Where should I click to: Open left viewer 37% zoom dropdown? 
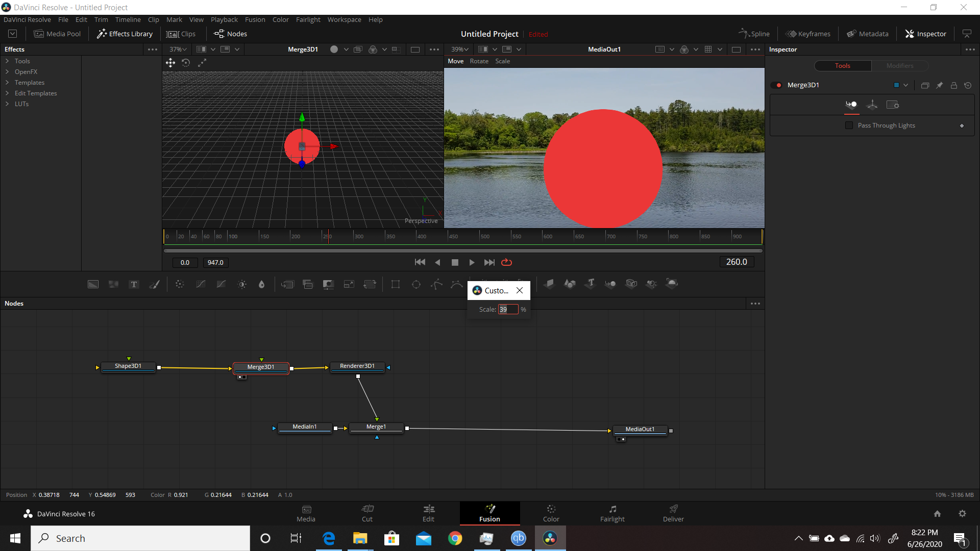pyautogui.click(x=178, y=49)
